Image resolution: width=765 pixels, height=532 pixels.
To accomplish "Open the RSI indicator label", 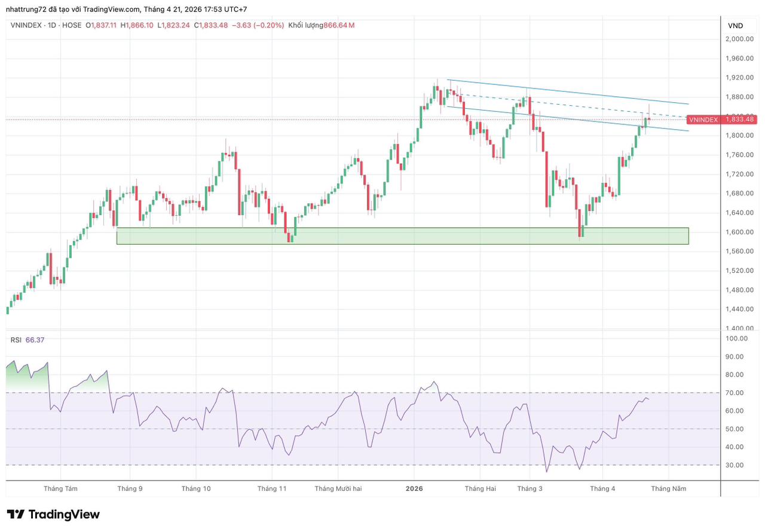I will click(16, 340).
